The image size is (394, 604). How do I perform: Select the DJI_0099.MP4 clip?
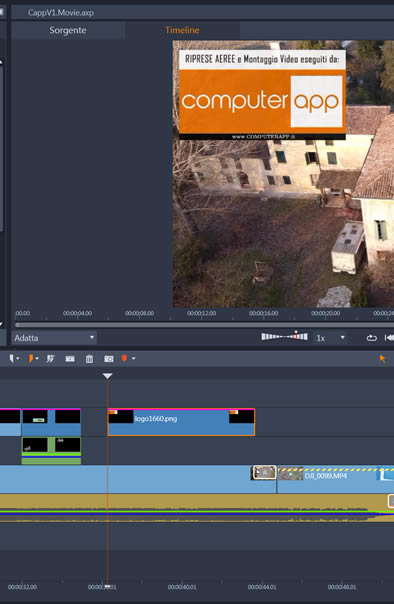pyautogui.click(x=335, y=480)
